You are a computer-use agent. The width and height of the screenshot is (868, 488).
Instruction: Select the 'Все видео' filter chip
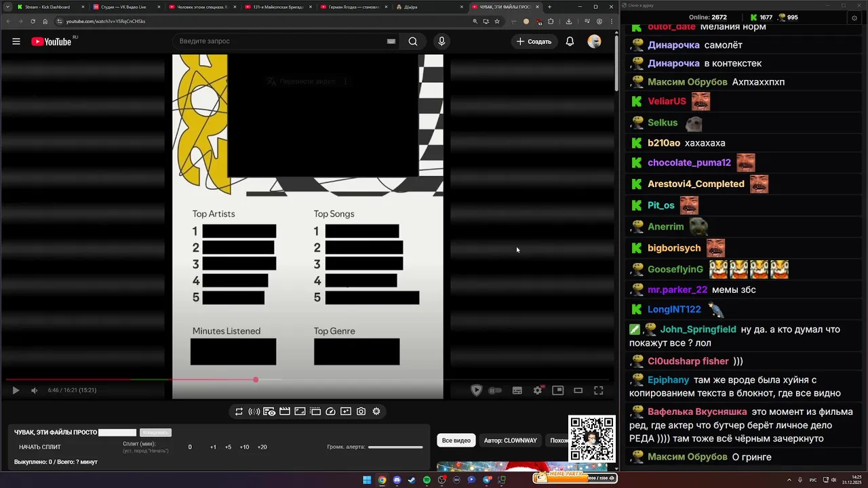point(456,441)
